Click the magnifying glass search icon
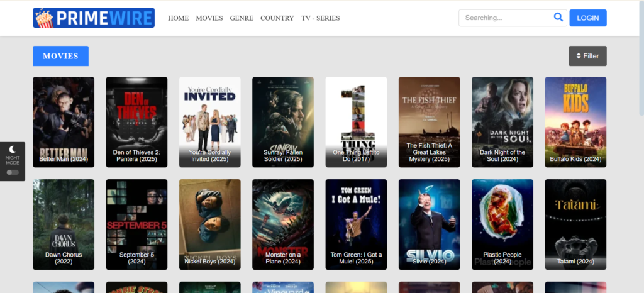 coord(558,17)
